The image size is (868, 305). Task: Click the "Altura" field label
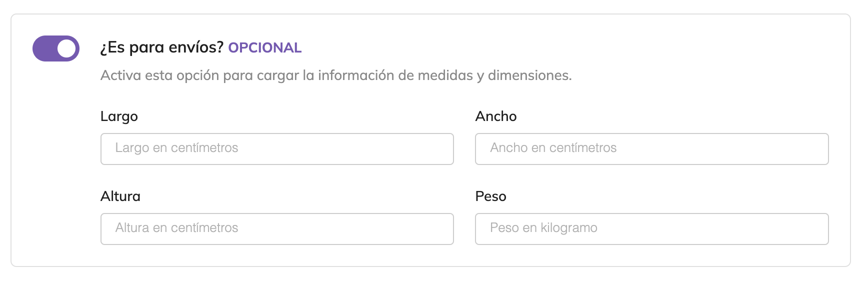[120, 196]
